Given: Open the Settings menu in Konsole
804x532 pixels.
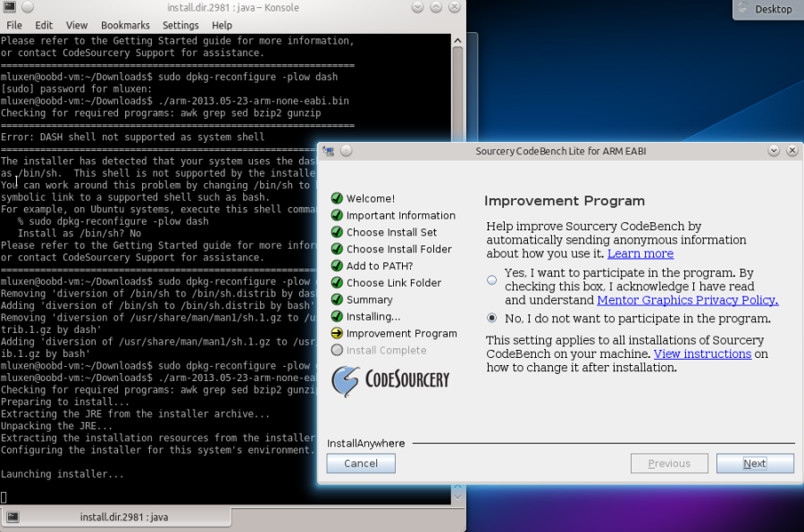Looking at the screenshot, I should tap(180, 25).
